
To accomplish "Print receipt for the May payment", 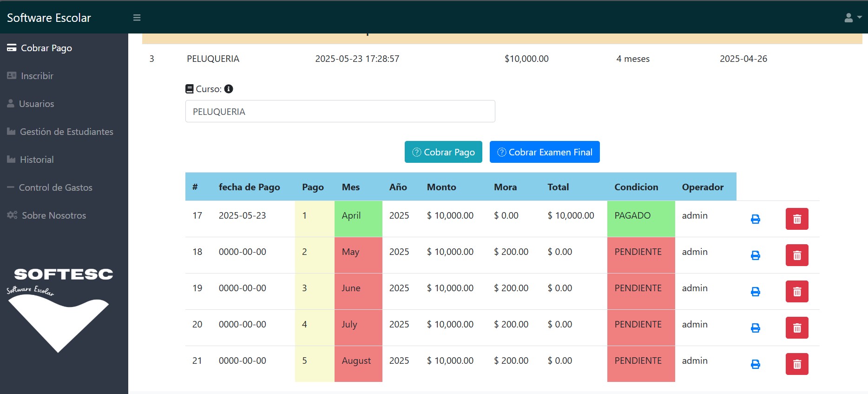I will pyautogui.click(x=755, y=255).
